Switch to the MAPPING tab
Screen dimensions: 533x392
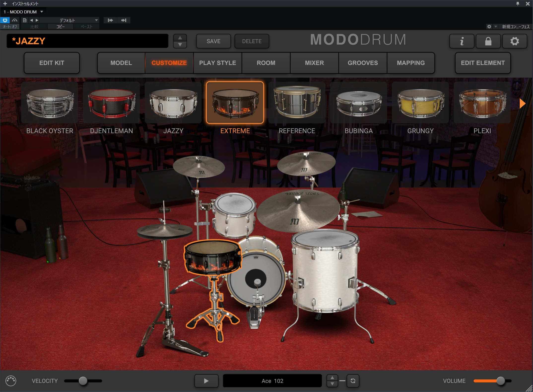click(411, 63)
